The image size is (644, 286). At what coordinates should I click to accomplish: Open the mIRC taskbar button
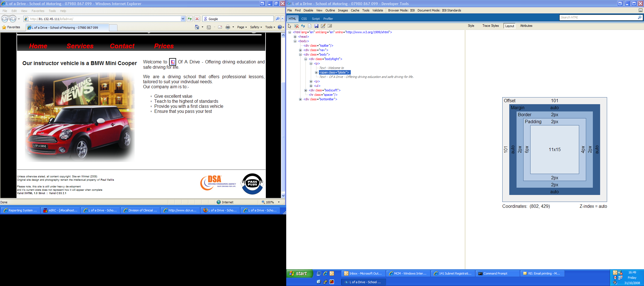tap(60, 210)
